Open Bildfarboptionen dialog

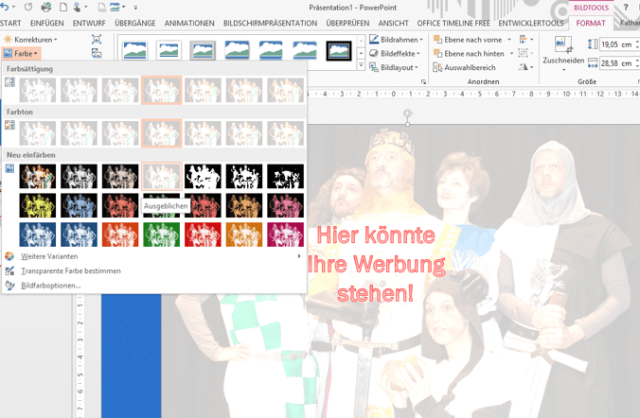click(x=153, y=285)
